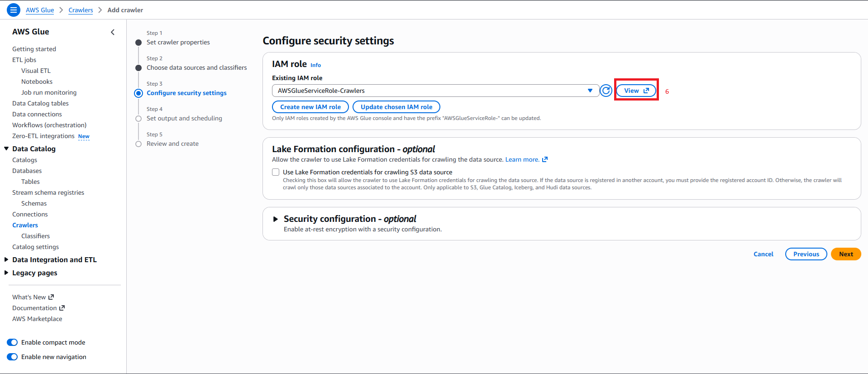Open Catalogs in sidebar
The width and height of the screenshot is (868, 374).
(24, 160)
